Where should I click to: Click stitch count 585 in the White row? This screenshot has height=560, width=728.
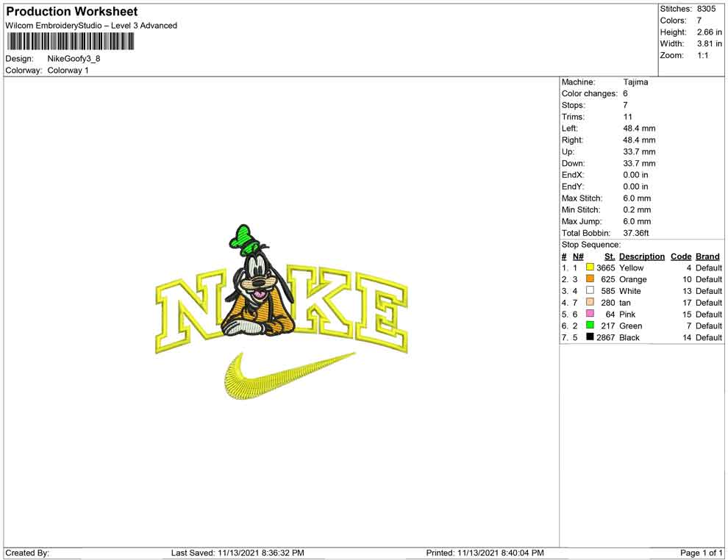(607, 291)
